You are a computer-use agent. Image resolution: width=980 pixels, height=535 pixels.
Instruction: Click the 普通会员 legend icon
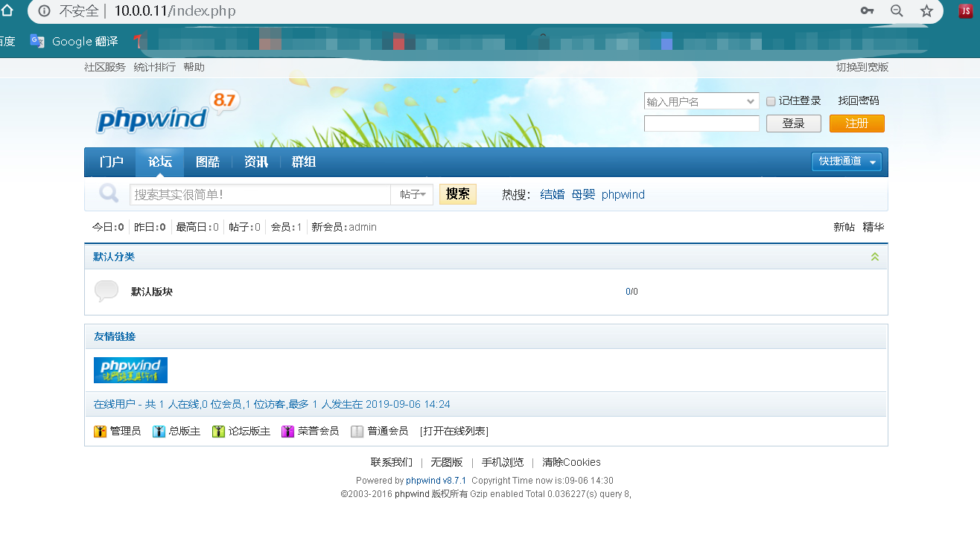point(357,432)
